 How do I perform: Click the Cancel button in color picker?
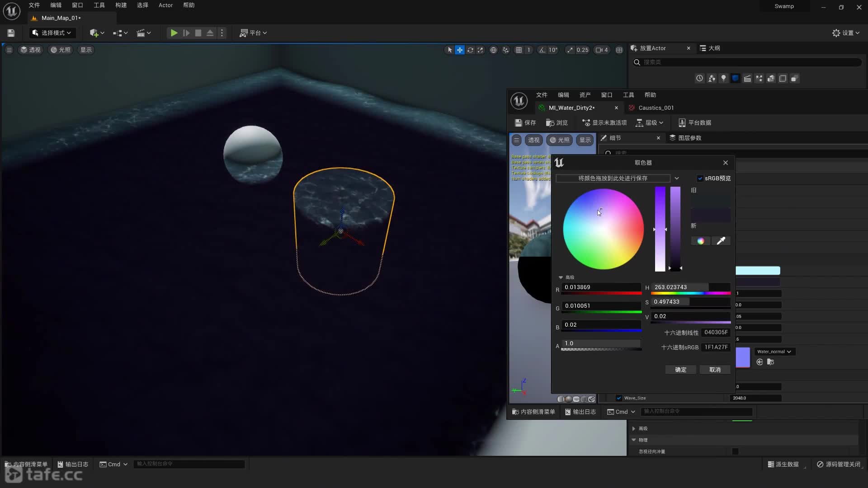click(x=715, y=370)
